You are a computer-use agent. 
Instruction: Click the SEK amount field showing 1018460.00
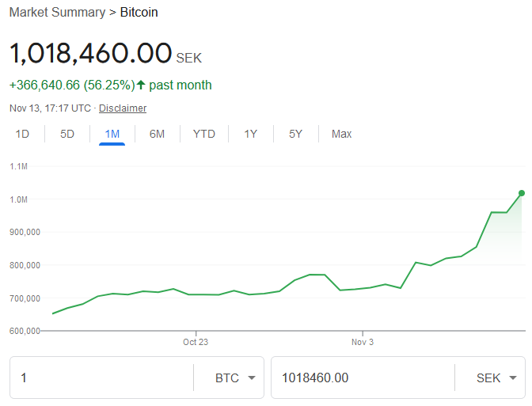click(363, 378)
